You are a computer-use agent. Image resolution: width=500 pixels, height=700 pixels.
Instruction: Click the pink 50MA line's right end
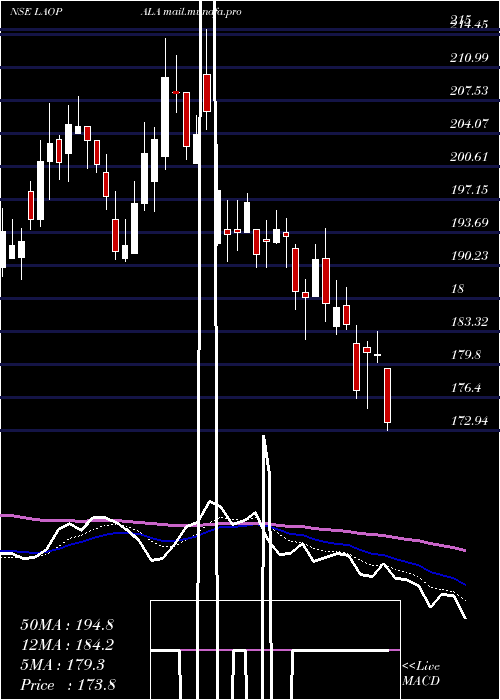[465, 550]
